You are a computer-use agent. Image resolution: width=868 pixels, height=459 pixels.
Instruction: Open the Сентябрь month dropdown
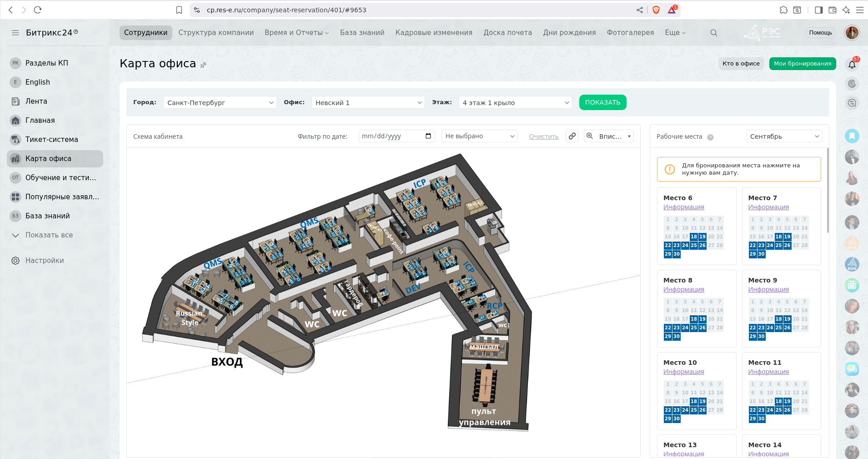pyautogui.click(x=784, y=136)
